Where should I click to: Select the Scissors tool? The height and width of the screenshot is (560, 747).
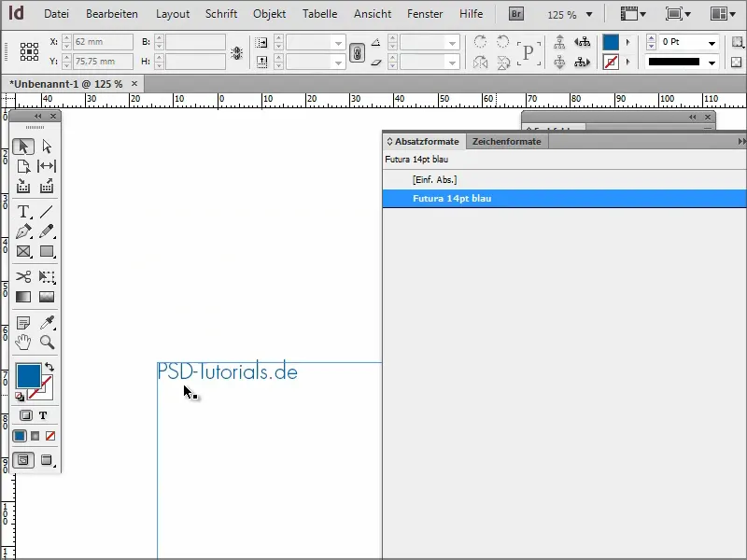click(x=22, y=276)
